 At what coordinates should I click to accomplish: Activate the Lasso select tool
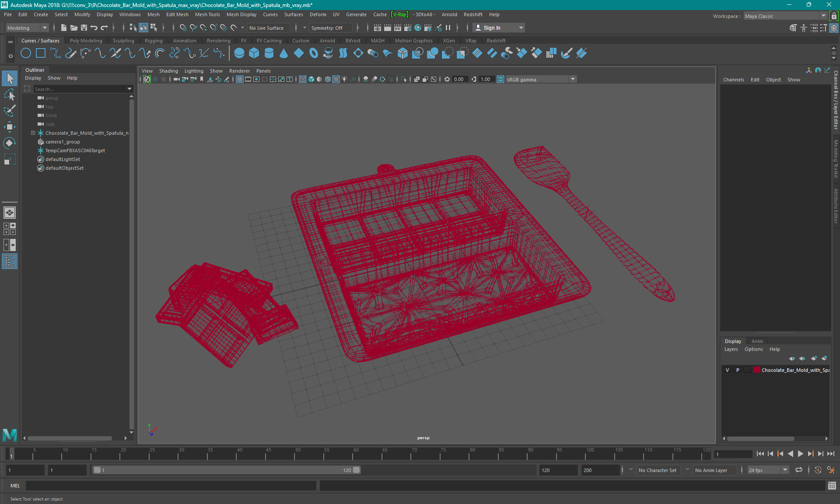pyautogui.click(x=10, y=95)
